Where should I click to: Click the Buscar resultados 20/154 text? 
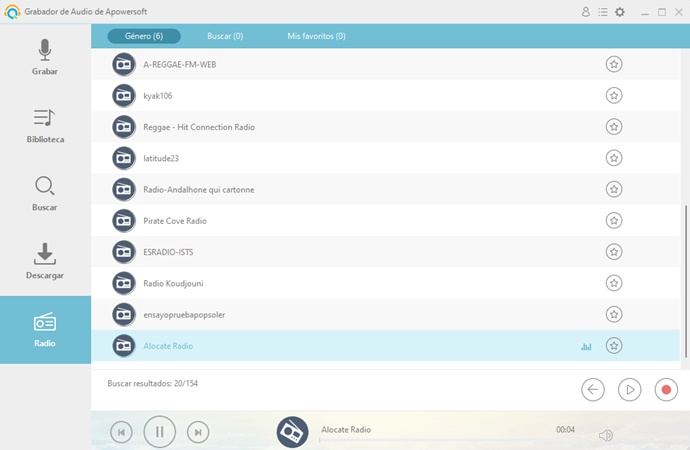pos(153,383)
